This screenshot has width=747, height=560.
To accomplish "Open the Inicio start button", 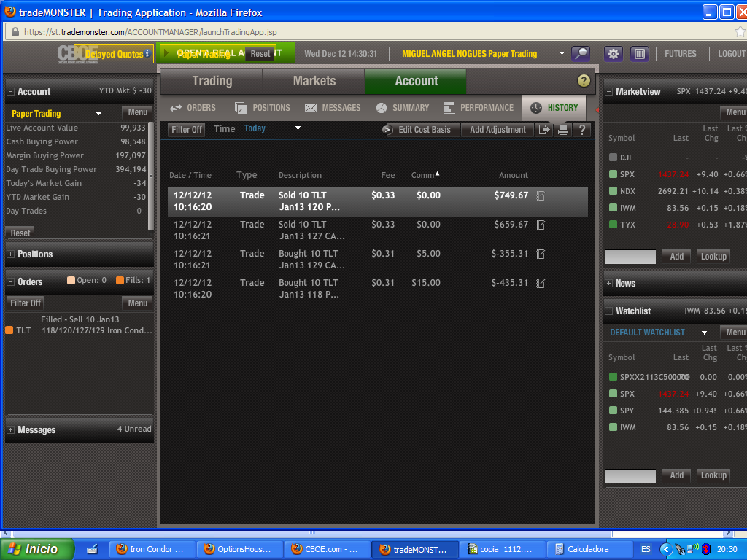I will tap(37, 549).
